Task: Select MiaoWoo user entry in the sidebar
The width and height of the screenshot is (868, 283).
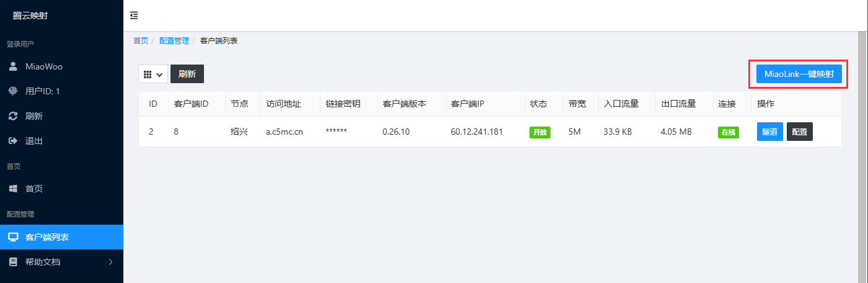Action: pyautogui.click(x=62, y=66)
